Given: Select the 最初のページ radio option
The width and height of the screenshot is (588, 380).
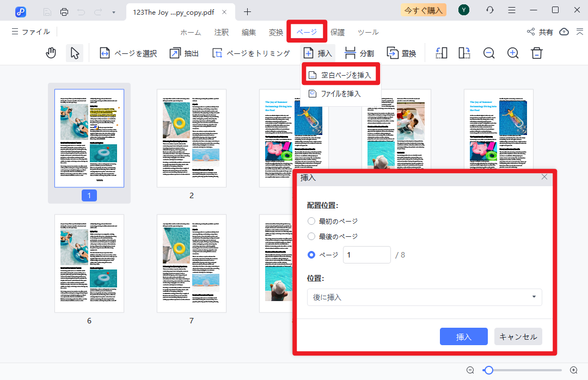Looking at the screenshot, I should coord(311,221).
